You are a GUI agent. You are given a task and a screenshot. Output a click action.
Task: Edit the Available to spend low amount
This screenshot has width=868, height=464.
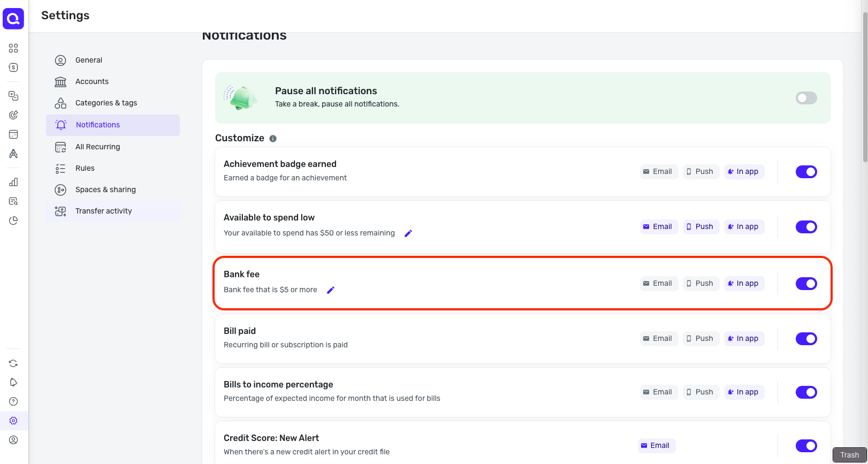point(408,233)
